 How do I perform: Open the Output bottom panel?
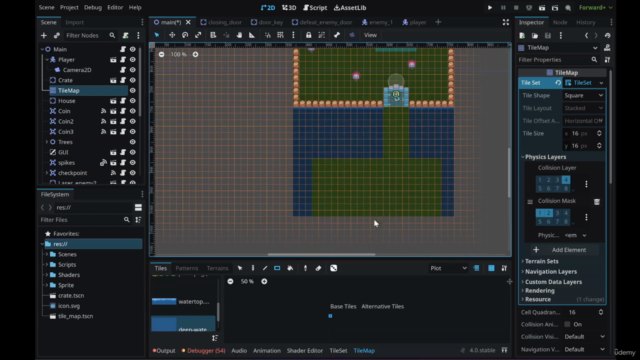tap(164, 351)
